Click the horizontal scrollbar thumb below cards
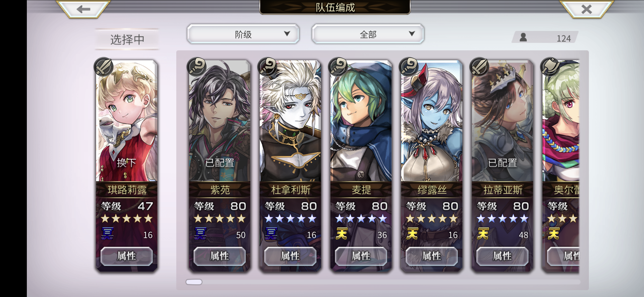644x297 pixels. point(194,282)
